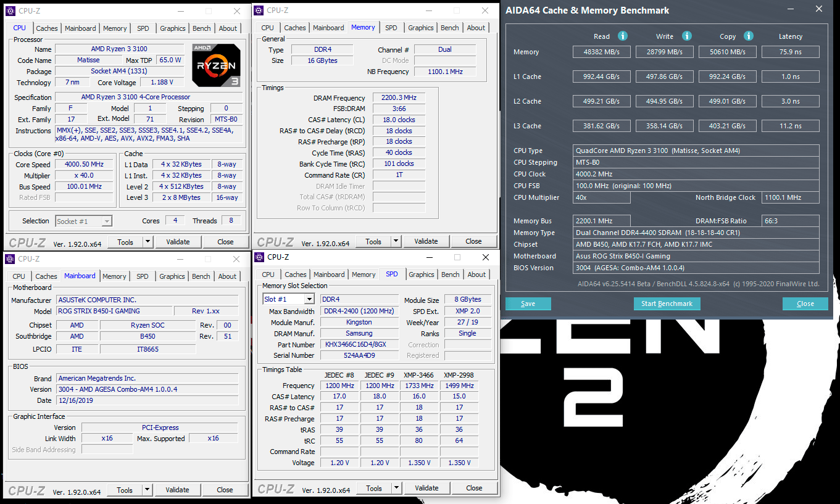Click the LPCIO value IT8665

click(148, 349)
